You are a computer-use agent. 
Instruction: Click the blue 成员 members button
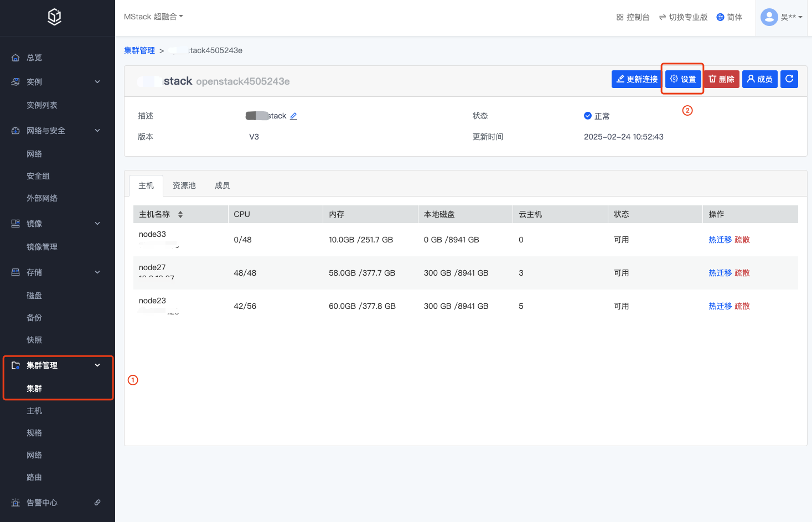(x=760, y=79)
